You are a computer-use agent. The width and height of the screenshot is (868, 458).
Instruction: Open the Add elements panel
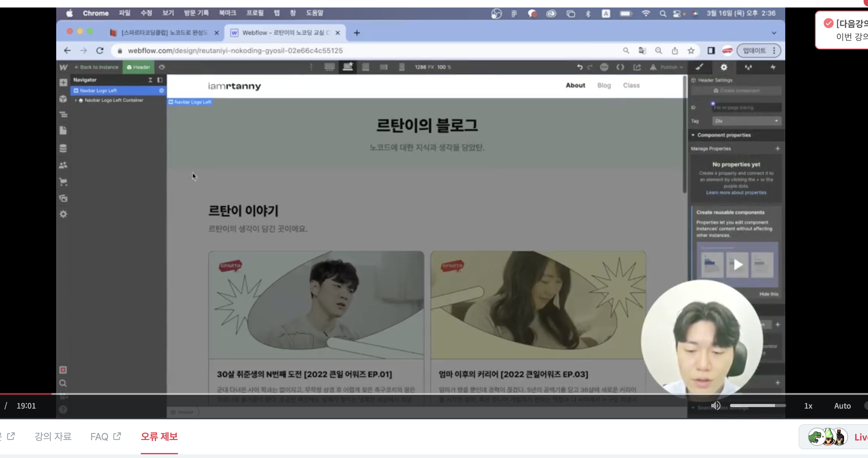63,82
